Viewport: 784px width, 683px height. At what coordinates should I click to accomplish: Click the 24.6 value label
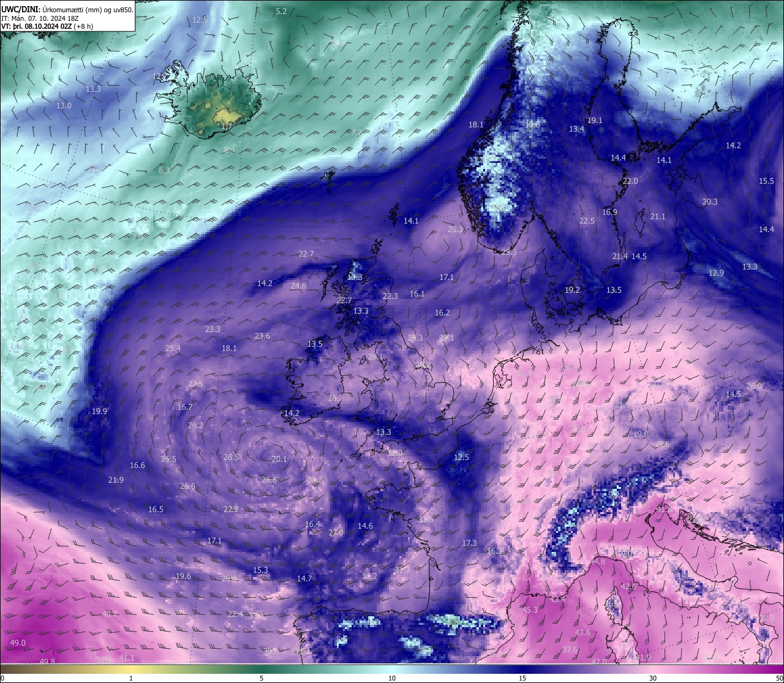(298, 285)
